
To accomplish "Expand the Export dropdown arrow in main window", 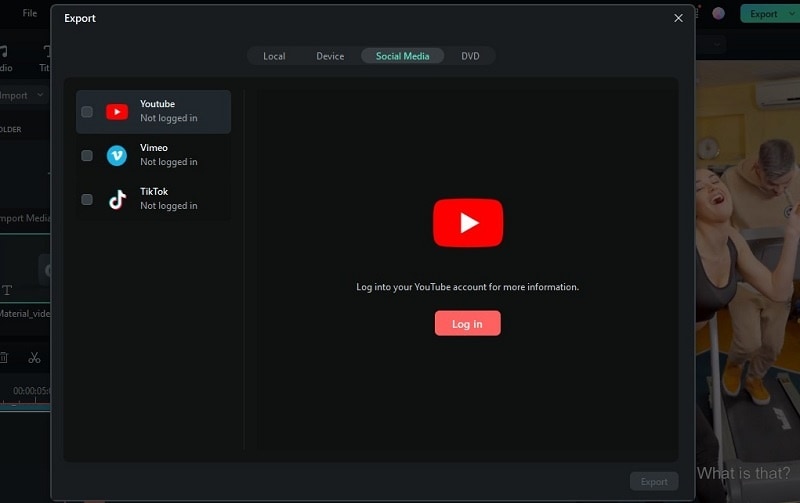I will coord(792,14).
